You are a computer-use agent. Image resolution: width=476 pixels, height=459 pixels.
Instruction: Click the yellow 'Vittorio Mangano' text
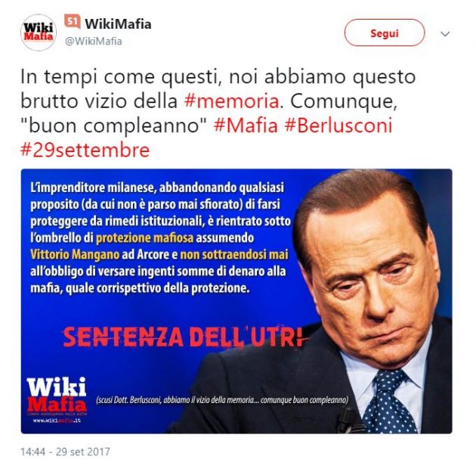click(x=75, y=255)
